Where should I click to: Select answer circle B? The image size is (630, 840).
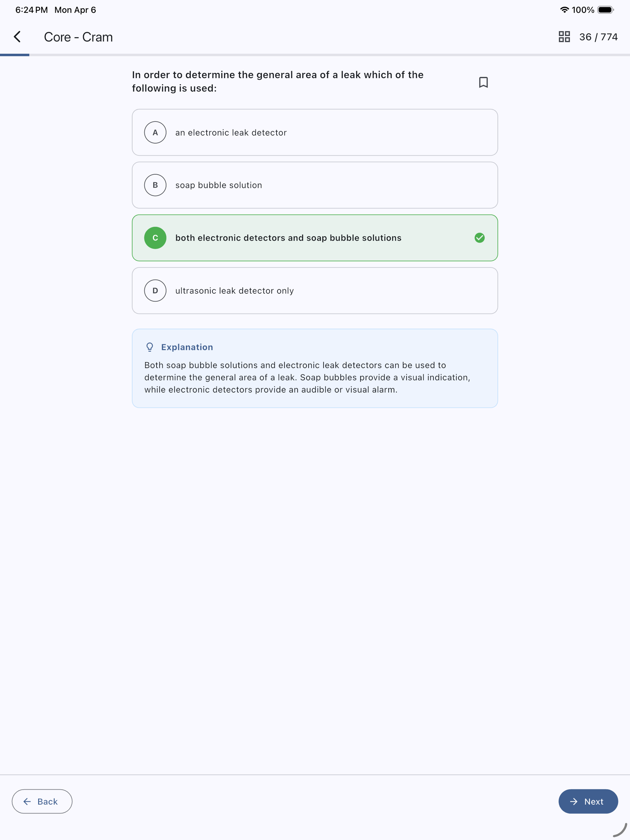point(155,185)
